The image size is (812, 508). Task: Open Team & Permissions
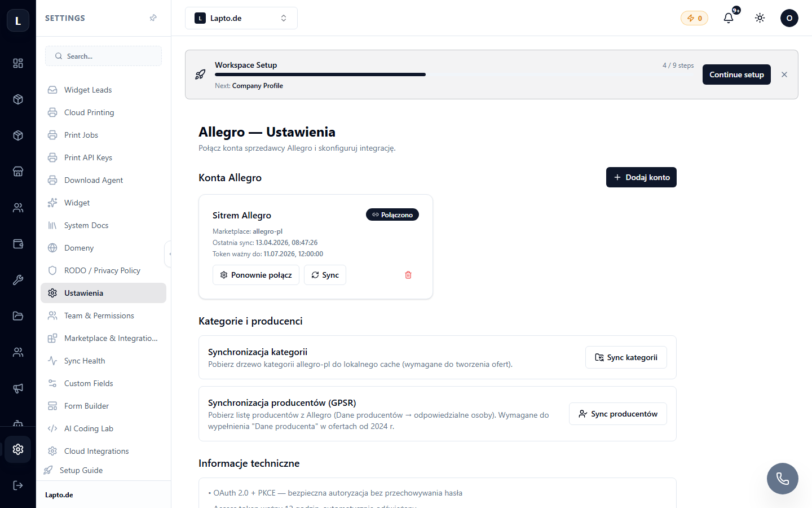coord(103,316)
